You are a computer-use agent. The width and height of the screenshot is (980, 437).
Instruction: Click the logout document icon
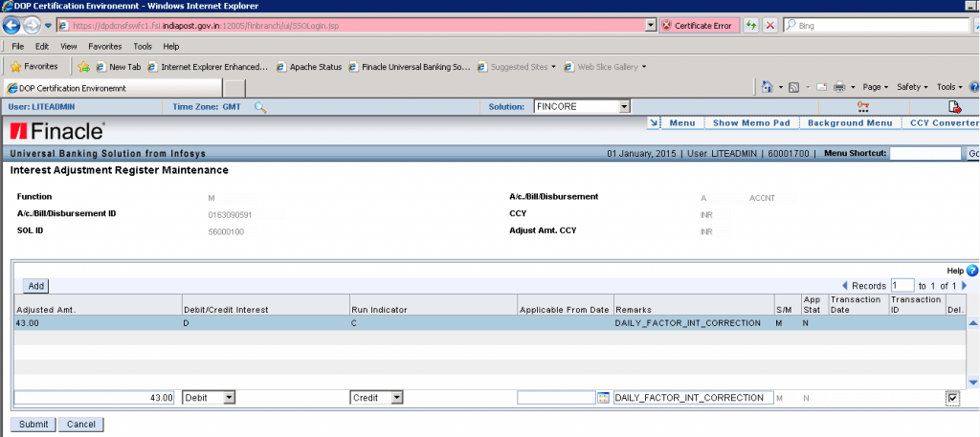(954, 107)
